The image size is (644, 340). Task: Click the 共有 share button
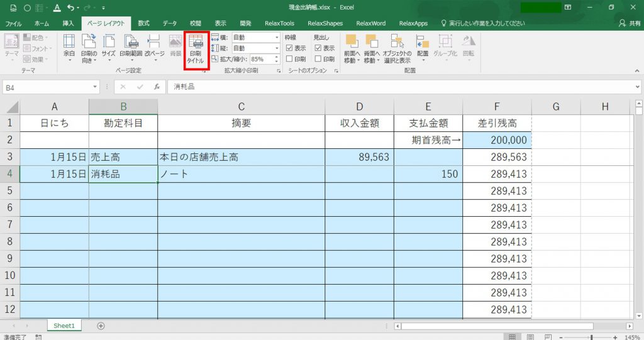(630, 23)
